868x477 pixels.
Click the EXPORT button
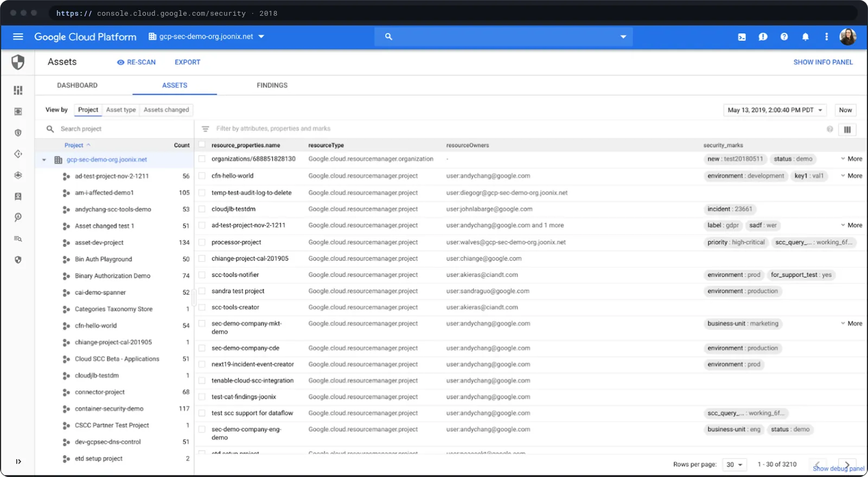click(x=188, y=62)
